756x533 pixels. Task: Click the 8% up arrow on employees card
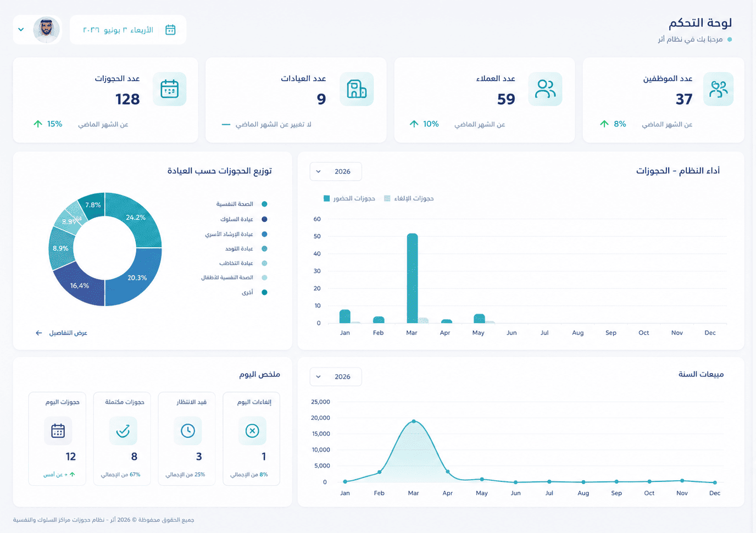[x=604, y=124]
